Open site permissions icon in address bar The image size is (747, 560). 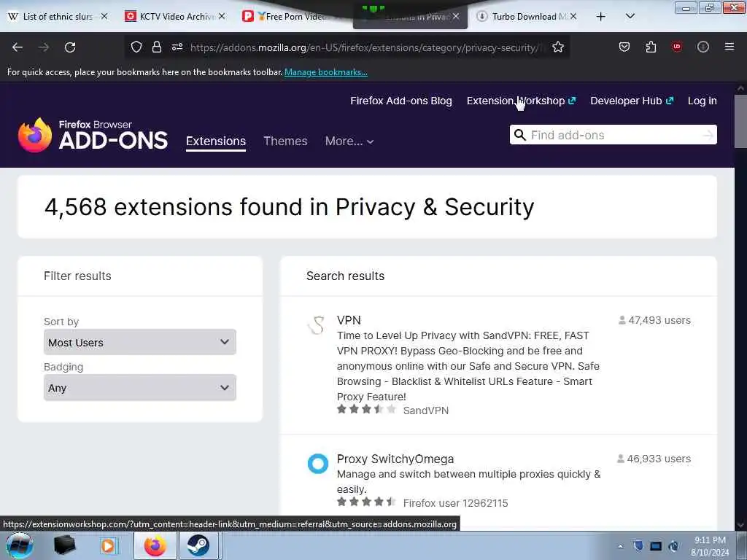click(x=177, y=47)
